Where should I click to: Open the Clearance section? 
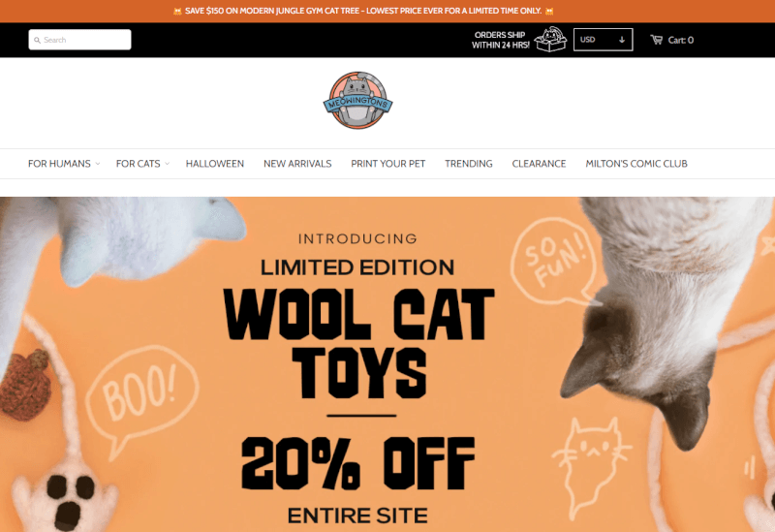point(539,164)
